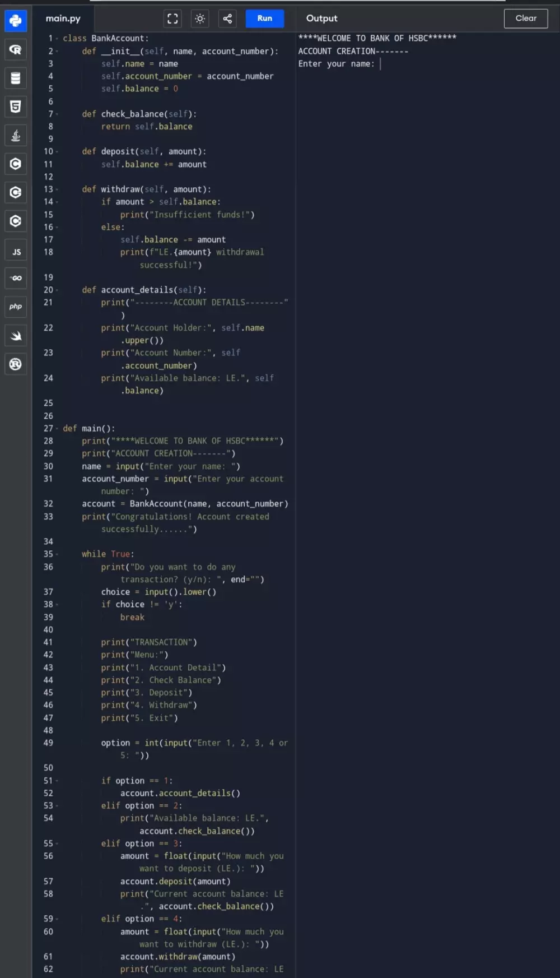Collapse account_details method at line 20
560x978 pixels.
pyautogui.click(x=57, y=290)
